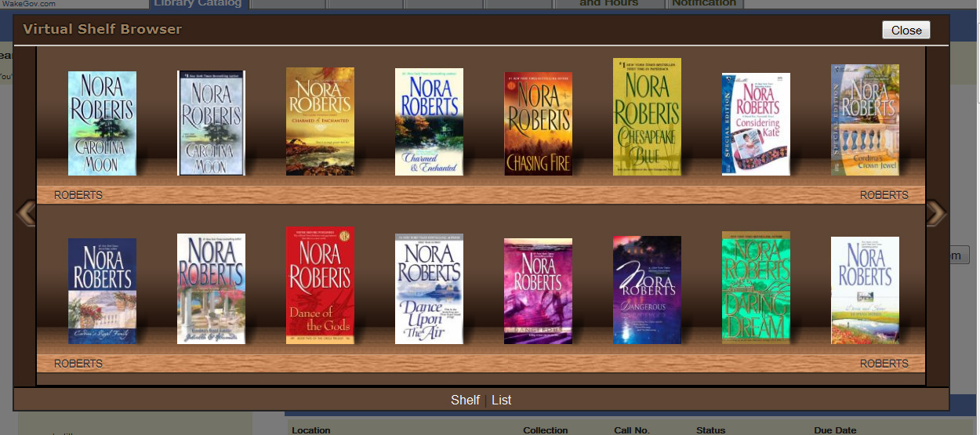Screen dimensions: 980x435
Task: Switch to List view
Action: click(502, 400)
